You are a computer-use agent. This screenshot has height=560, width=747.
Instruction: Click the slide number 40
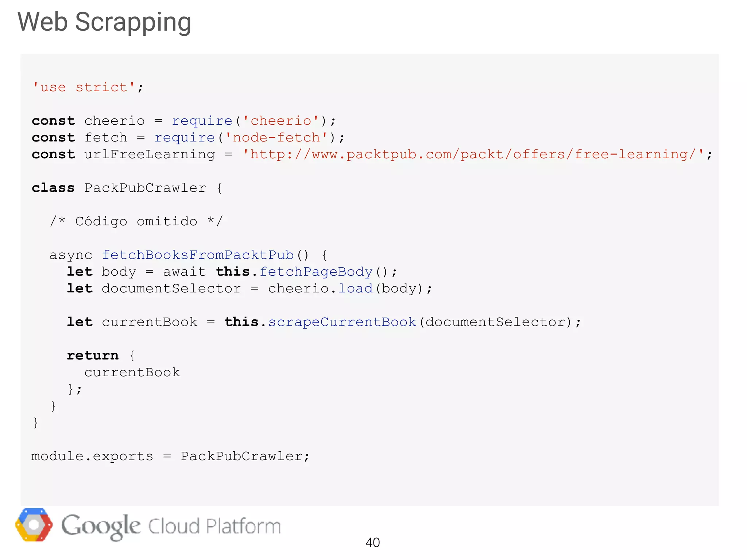(373, 542)
